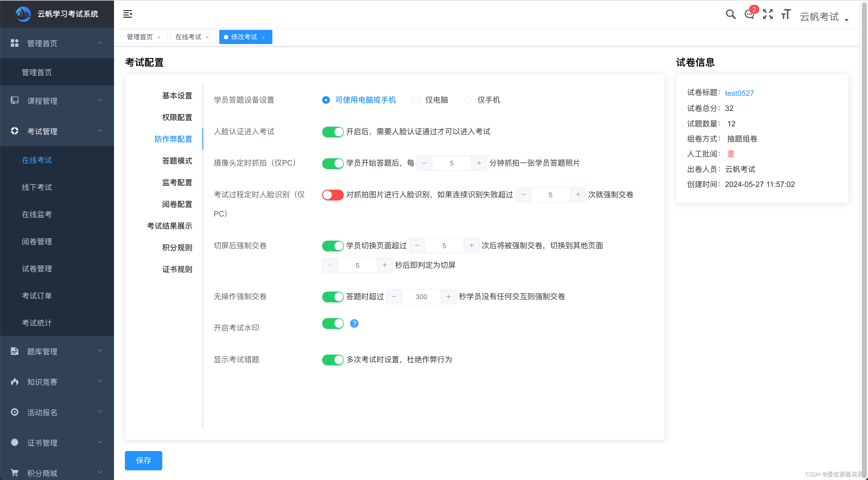Disable the 人脸认证进入考试 switch
Screen dimensions: 868x480
point(333,132)
